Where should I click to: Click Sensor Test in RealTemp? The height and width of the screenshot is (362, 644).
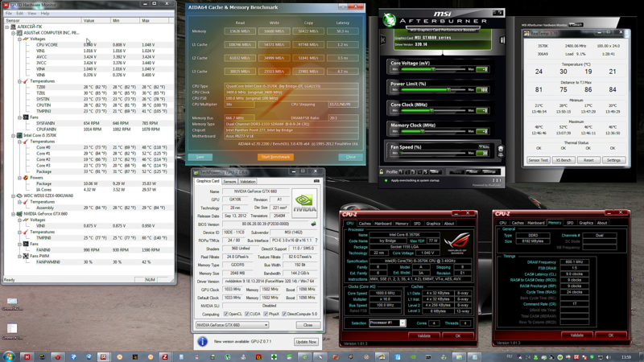[538, 160]
